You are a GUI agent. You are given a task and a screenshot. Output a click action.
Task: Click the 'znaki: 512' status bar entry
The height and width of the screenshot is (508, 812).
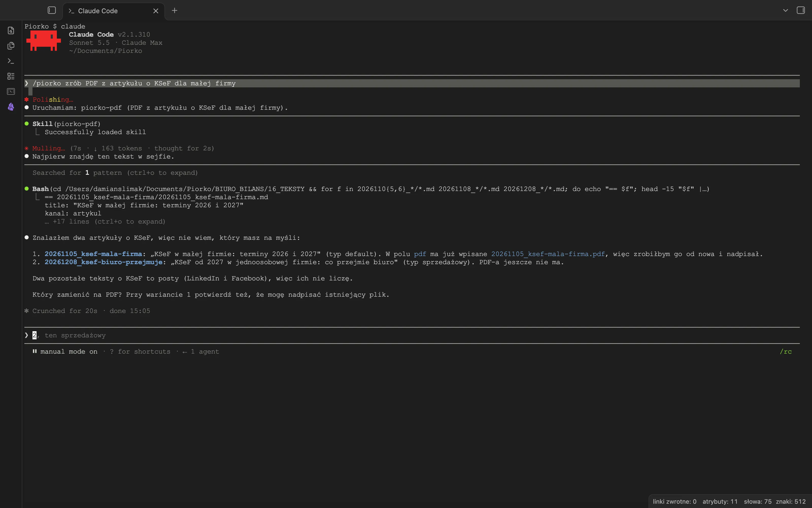coord(790,501)
